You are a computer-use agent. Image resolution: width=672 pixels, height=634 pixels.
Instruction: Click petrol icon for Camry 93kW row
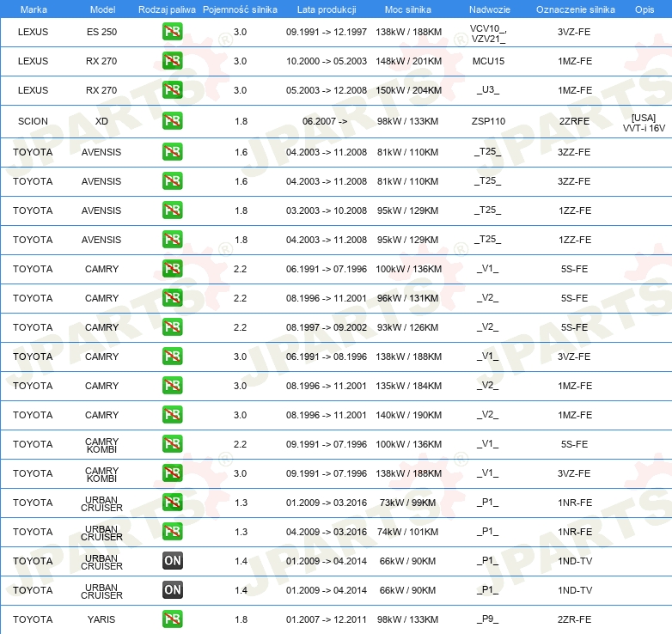tap(172, 326)
